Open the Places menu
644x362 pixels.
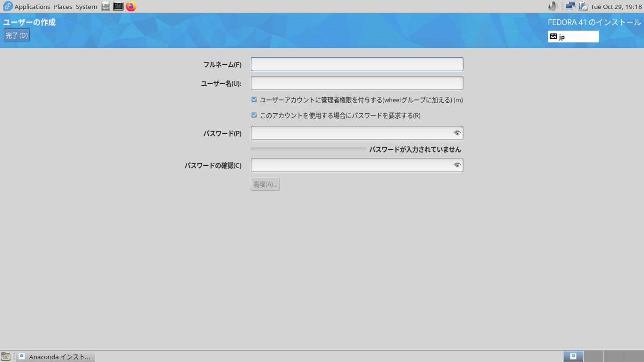click(x=63, y=7)
